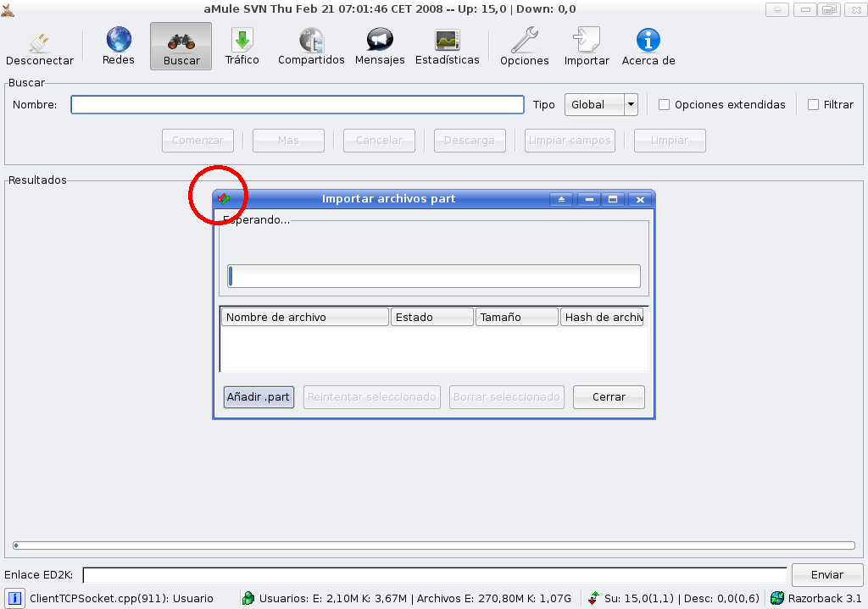Viewport: 868px width, 609px height.
Task: Toggle the Filtrar checkbox
Action: (814, 105)
